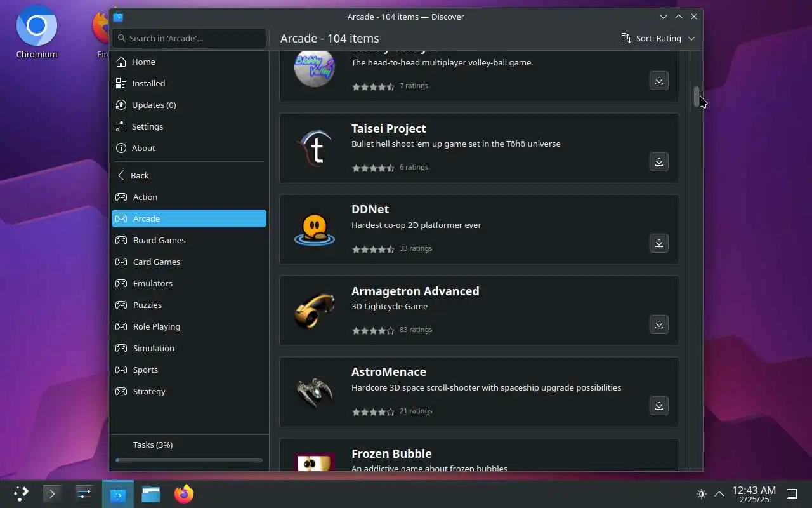Screen dimensions: 812x508
Task: Click the Show Desktop tray icon
Action: (x=792, y=493)
